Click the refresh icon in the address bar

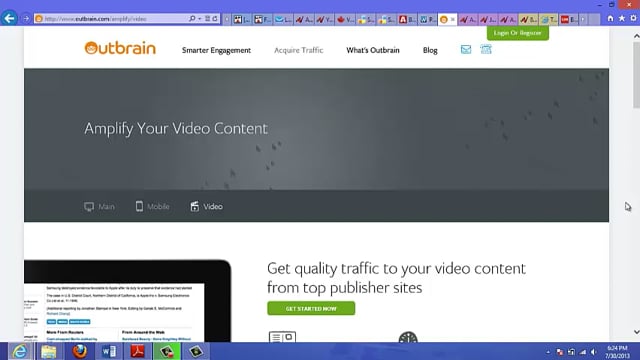pos(215,19)
